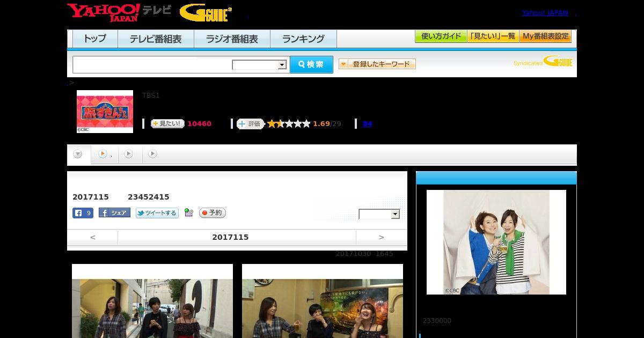Follow the Yahoo! JAPAN link at top right
The width and height of the screenshot is (644, 338).
click(545, 13)
